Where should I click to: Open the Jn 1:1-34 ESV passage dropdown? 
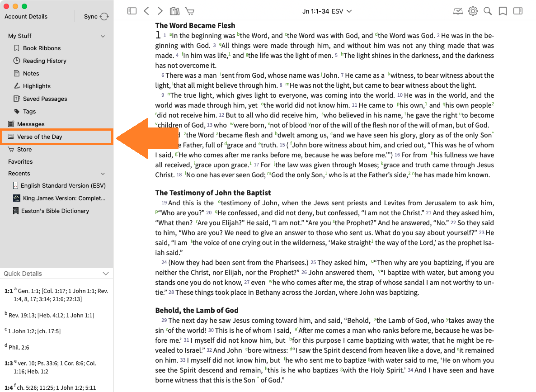coord(327,11)
